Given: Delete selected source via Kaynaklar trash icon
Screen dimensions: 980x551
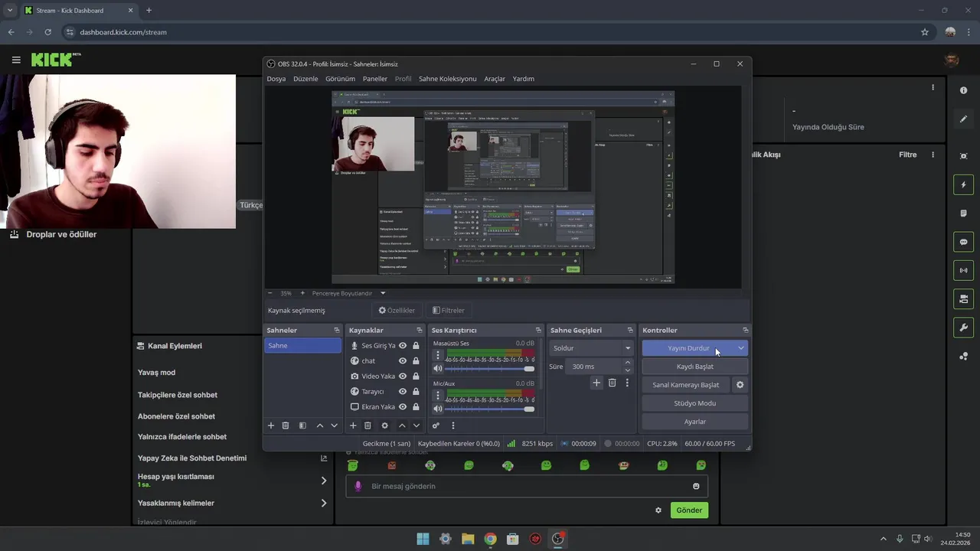Looking at the screenshot, I should pos(367,425).
